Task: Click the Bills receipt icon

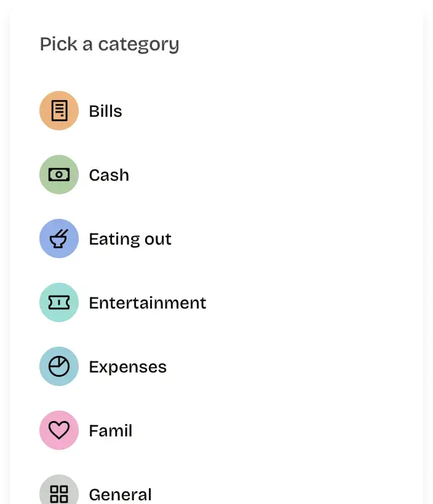Action: pos(59,111)
